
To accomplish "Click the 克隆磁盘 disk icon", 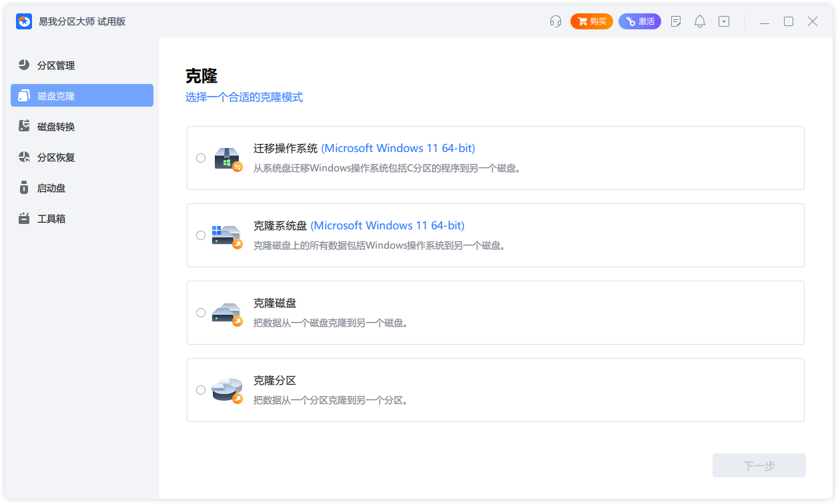I will point(228,313).
